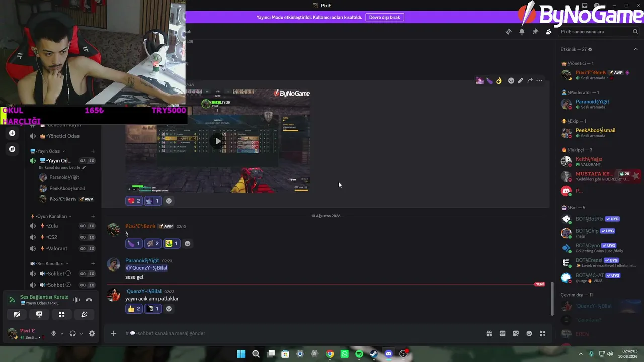Open user settings gear

tap(92, 333)
